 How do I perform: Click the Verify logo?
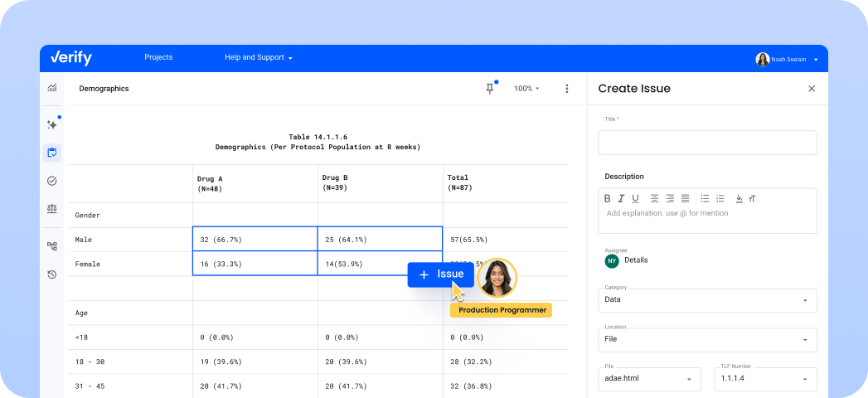[71, 57]
